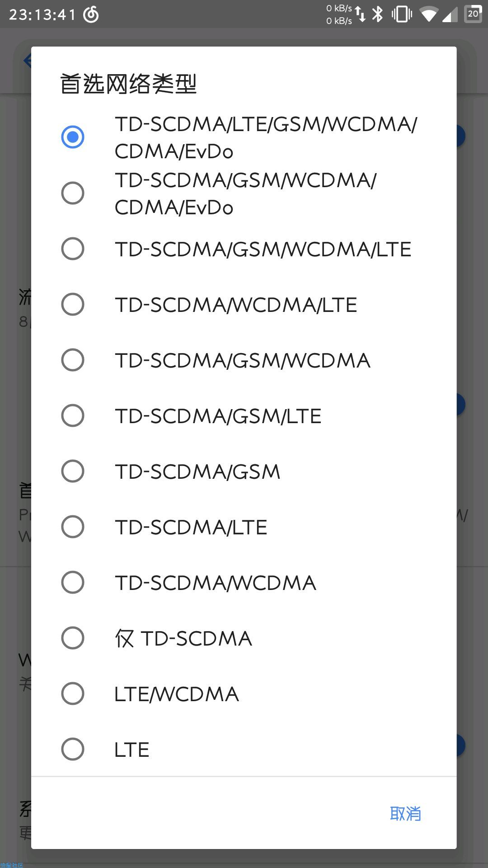Select 仅 TD-SCDMA only option
Image resolution: width=488 pixels, height=868 pixels.
[x=244, y=638]
